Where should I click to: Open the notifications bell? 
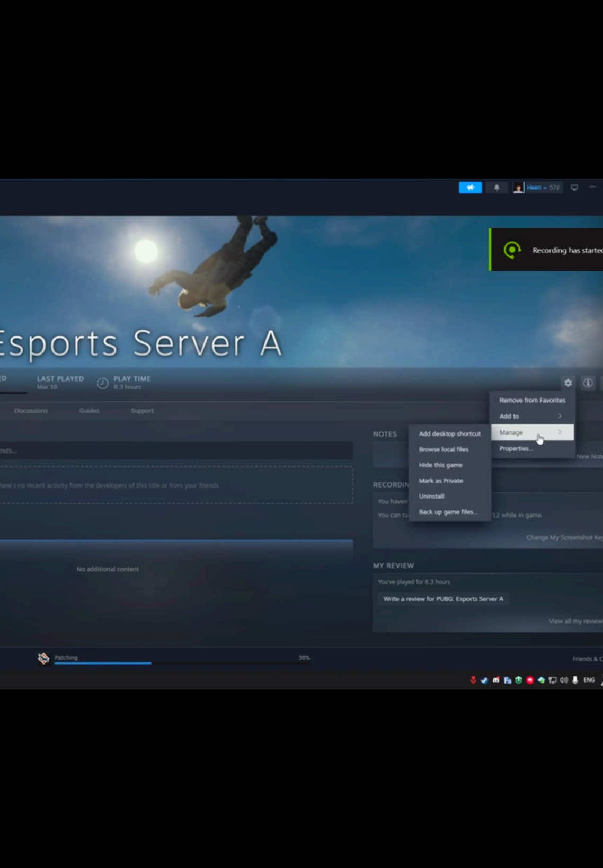click(x=496, y=188)
